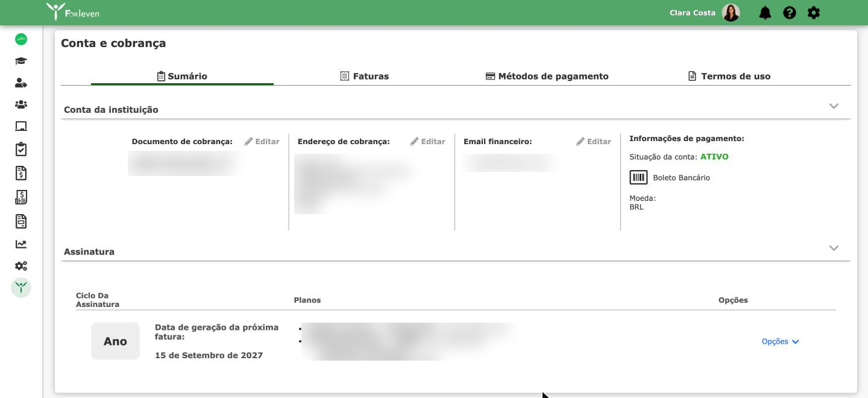
Task: Open the laptop sidebar icon
Action: tap(21, 126)
